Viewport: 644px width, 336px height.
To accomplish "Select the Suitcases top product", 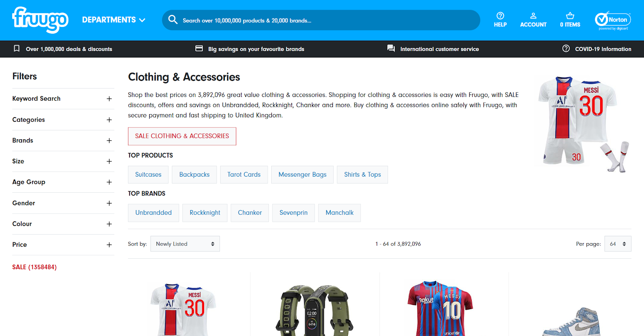I will coord(148,175).
